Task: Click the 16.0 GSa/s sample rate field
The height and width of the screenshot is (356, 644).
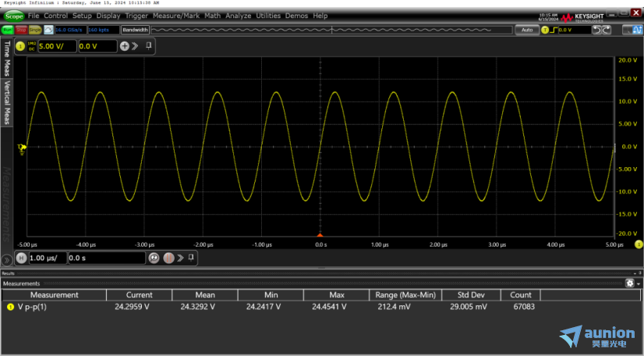Action: tap(70, 30)
